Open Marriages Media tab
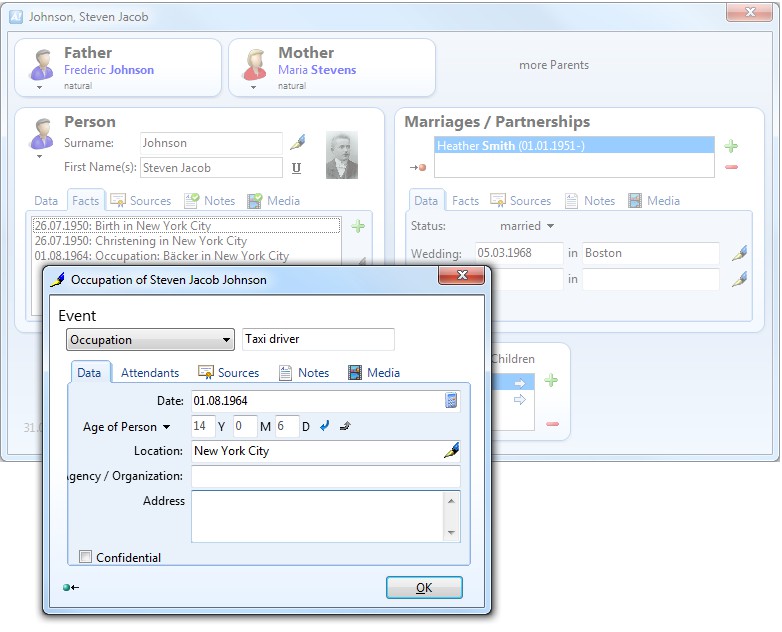 654,201
